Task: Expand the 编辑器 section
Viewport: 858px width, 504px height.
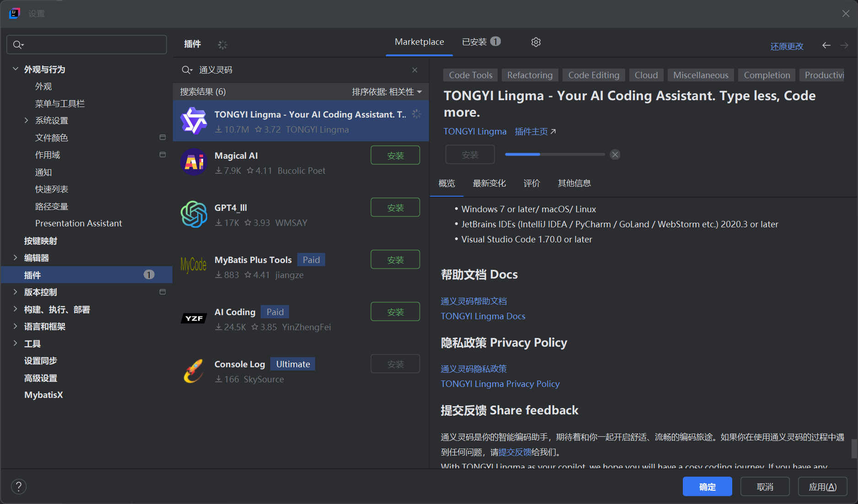Action: tap(15, 257)
